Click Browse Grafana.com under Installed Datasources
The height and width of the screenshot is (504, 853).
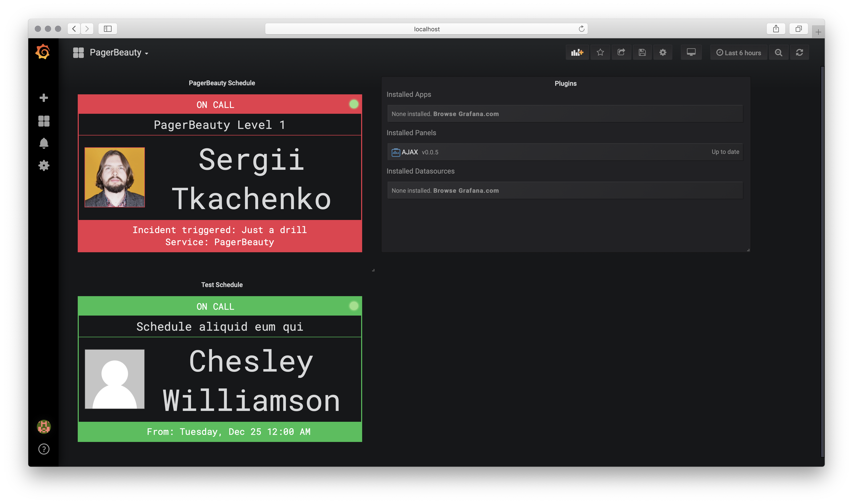pyautogui.click(x=466, y=190)
